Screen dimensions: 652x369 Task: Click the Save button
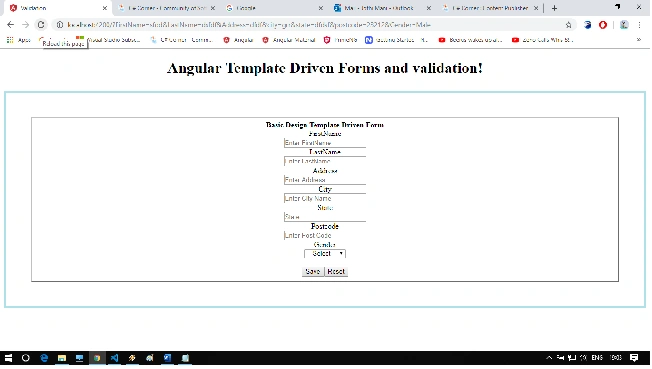point(312,272)
